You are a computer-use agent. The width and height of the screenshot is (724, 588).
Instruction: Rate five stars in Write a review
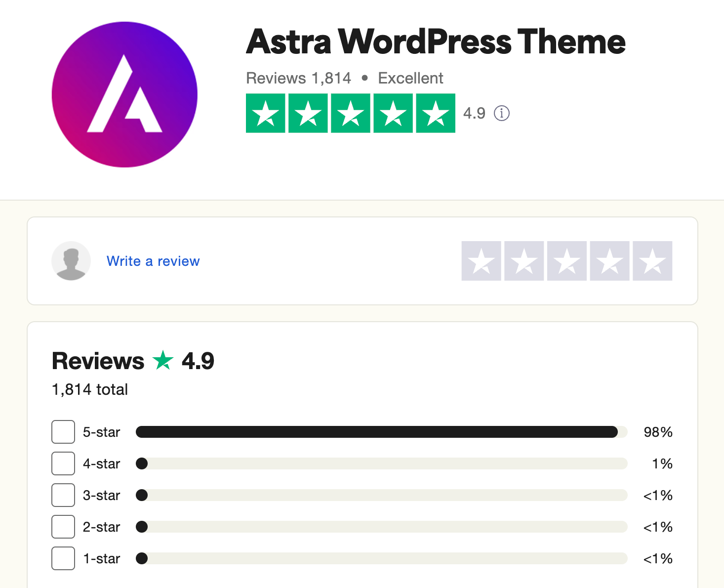[652, 261]
